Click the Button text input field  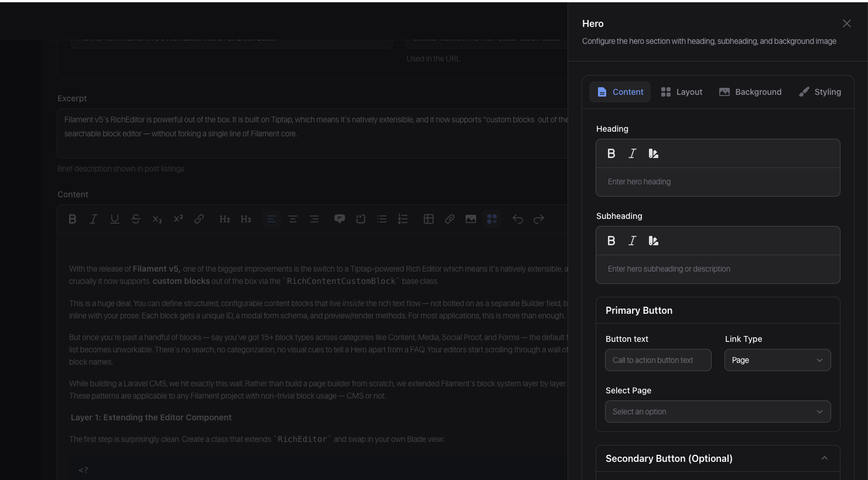[x=658, y=360]
